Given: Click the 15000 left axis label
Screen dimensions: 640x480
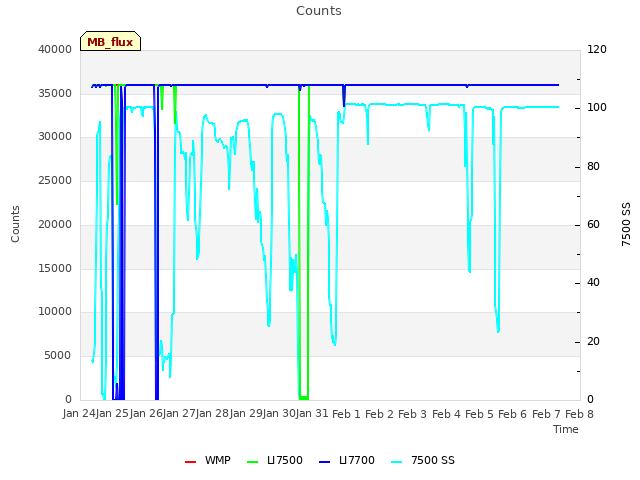Looking at the screenshot, I should pyautogui.click(x=55, y=268).
